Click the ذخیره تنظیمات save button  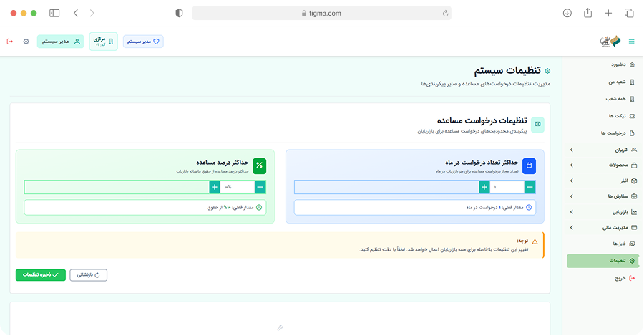(x=41, y=274)
